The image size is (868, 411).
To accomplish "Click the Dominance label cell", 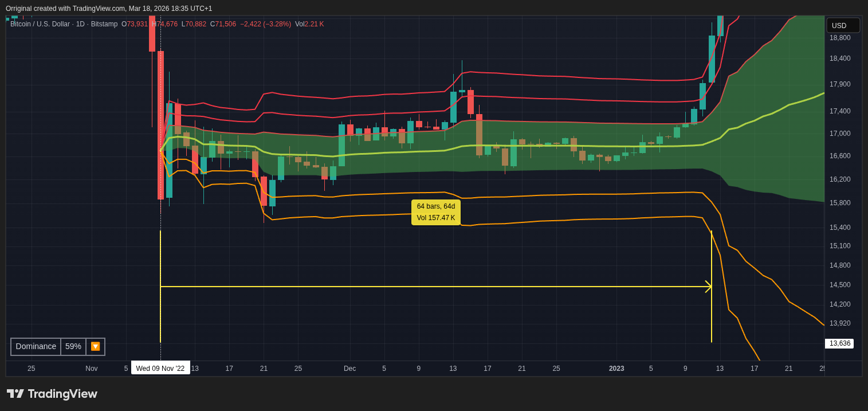I will pos(36,346).
